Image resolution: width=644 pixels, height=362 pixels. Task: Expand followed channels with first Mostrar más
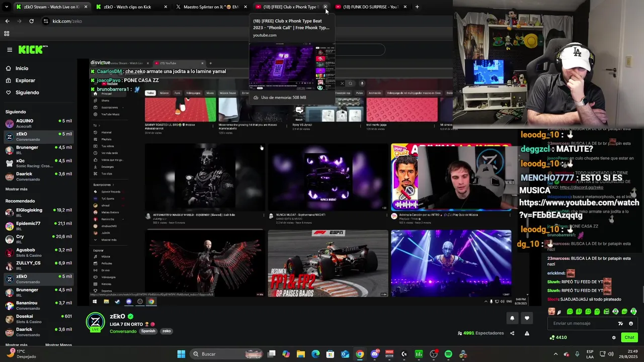[x=17, y=189]
